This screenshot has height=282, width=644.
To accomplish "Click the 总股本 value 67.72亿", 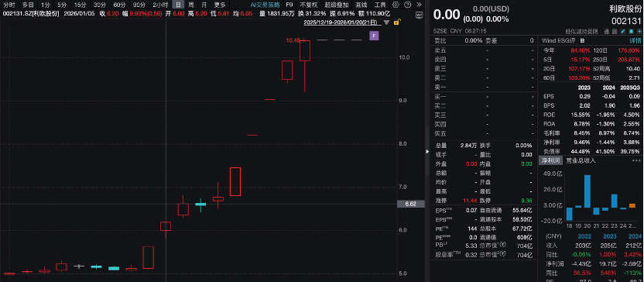I will 522,229.
